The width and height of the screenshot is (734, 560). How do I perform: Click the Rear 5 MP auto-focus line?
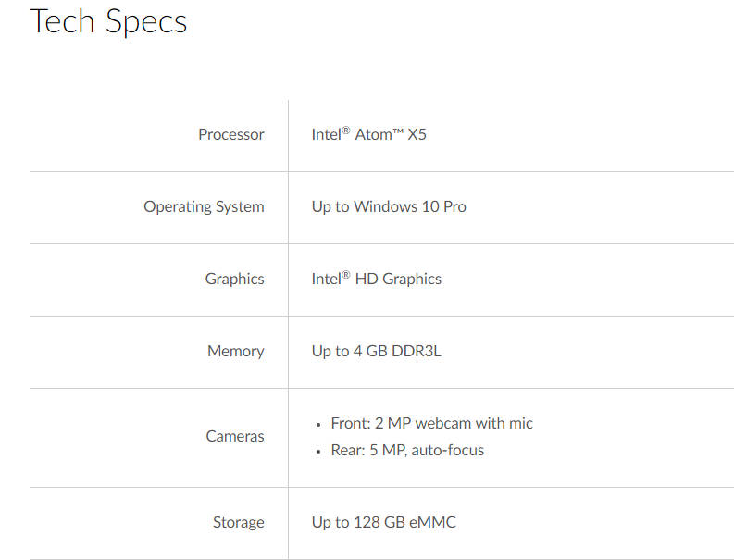[x=407, y=451]
